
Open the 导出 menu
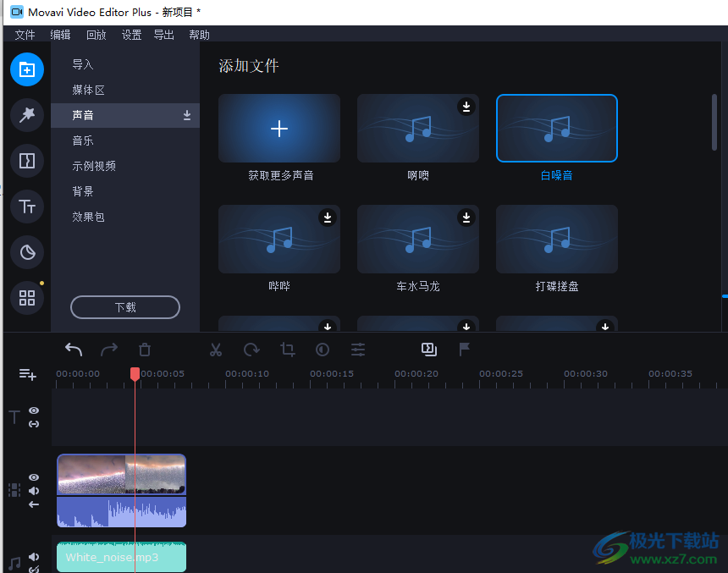(x=163, y=35)
